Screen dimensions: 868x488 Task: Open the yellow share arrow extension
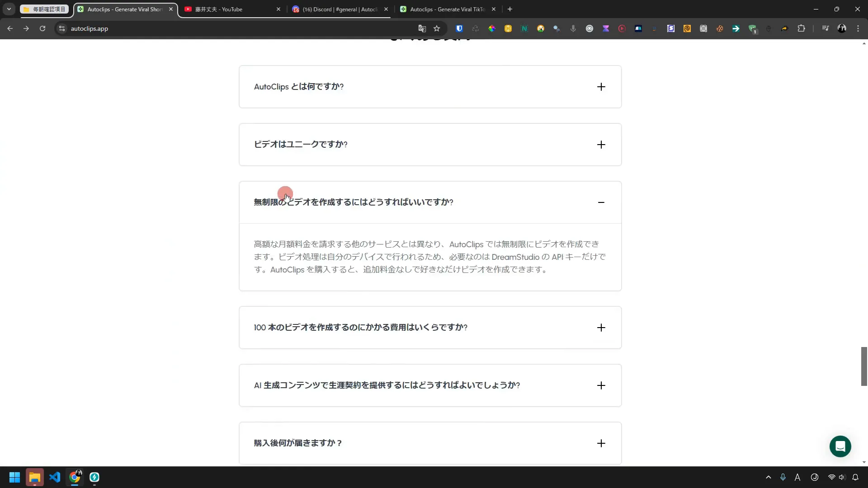click(x=784, y=28)
